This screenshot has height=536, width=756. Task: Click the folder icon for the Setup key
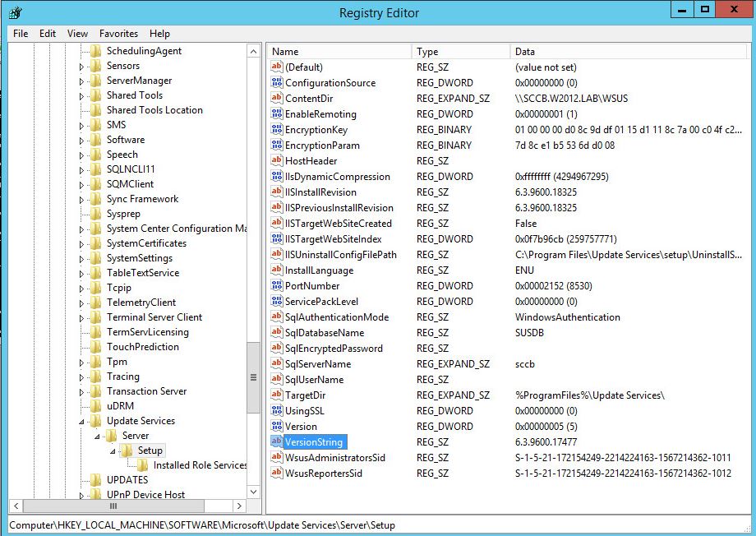127,451
